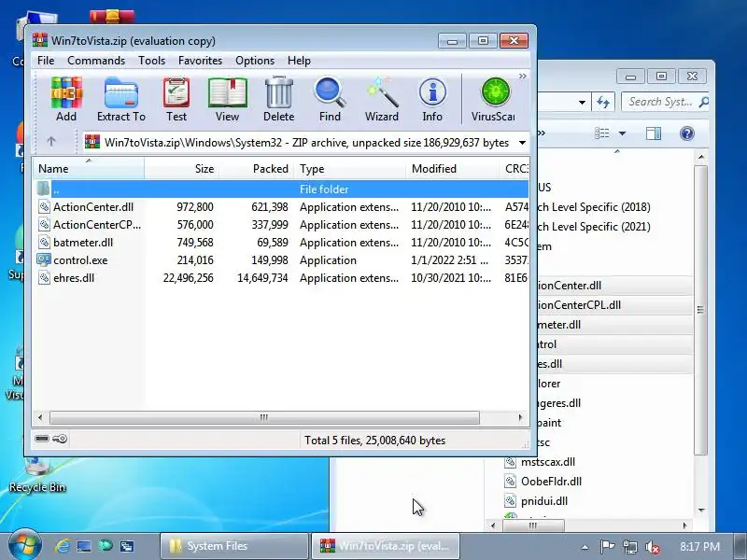The height and width of the screenshot is (560, 747).
Task: Open the archive path dropdown arrow
Action: coord(522,143)
